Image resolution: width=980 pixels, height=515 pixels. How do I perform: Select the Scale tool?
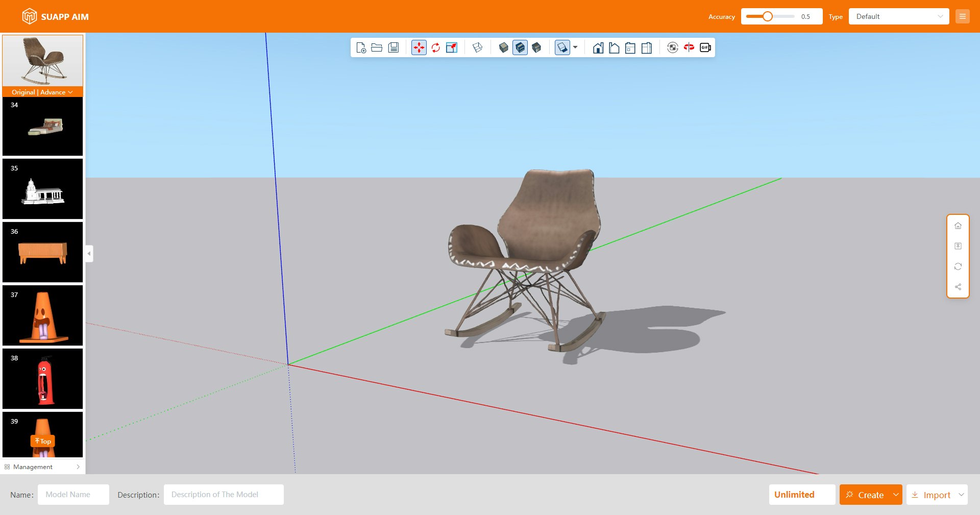pyautogui.click(x=452, y=47)
